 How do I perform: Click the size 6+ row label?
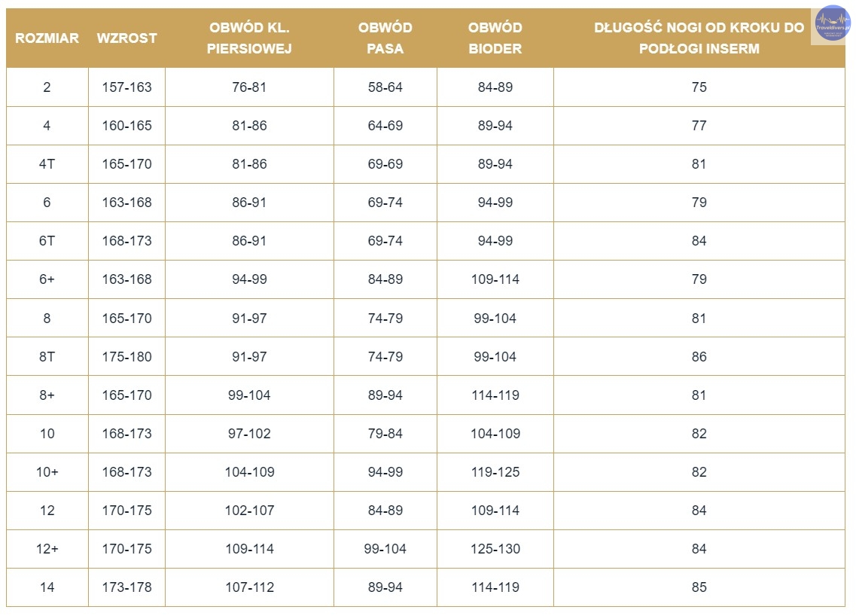tap(47, 279)
